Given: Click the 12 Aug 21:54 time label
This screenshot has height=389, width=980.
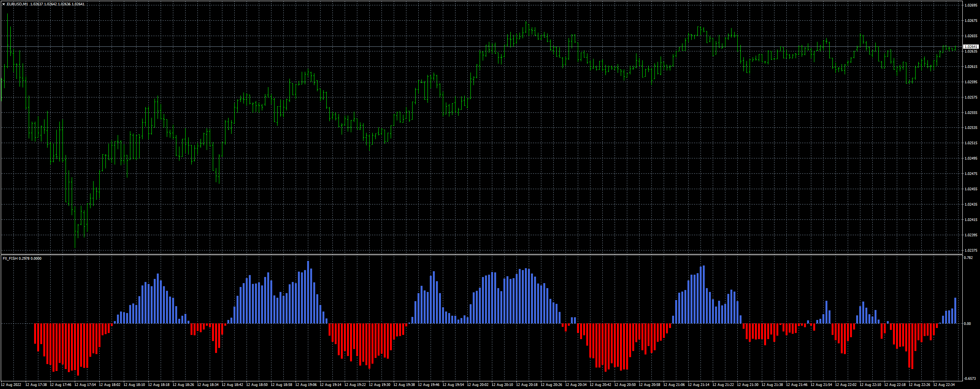Looking at the screenshot, I should pyautogui.click(x=821, y=385).
